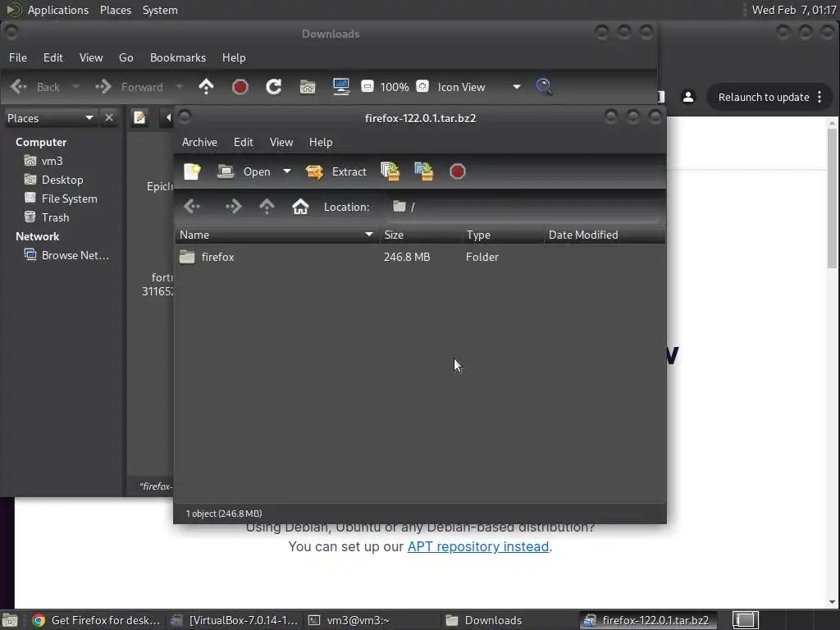The height and width of the screenshot is (630, 840).
Task: Click the 246.8 MB size cell
Action: 407,257
